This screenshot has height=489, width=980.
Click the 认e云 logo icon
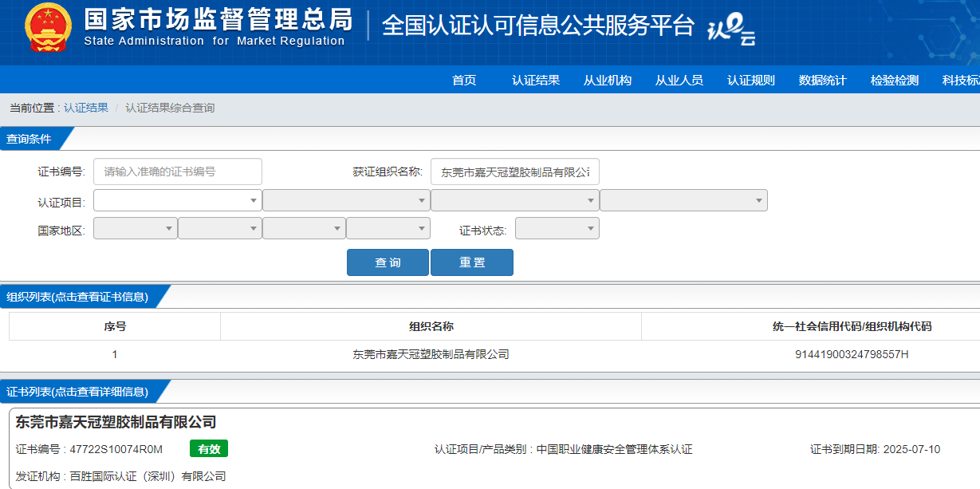731,30
